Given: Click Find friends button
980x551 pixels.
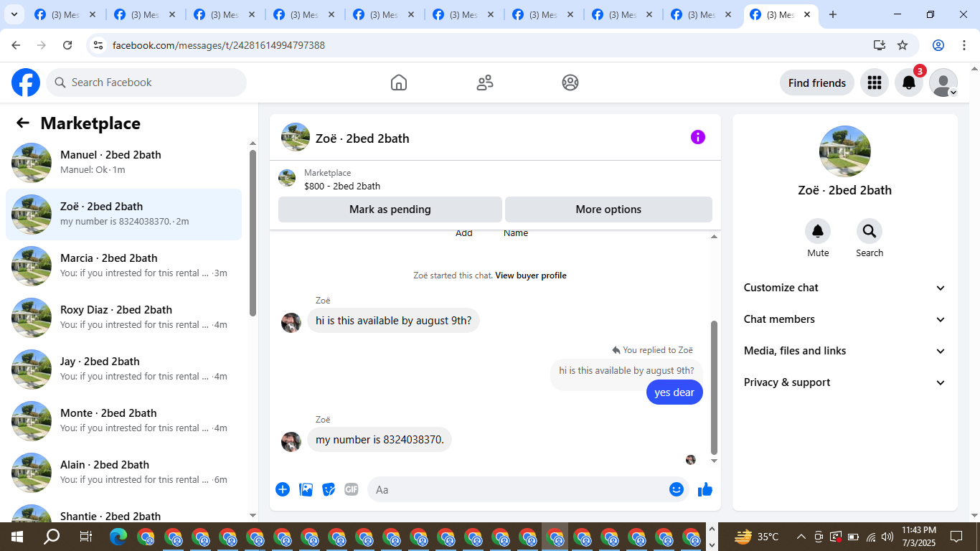Looking at the screenshot, I should [817, 83].
